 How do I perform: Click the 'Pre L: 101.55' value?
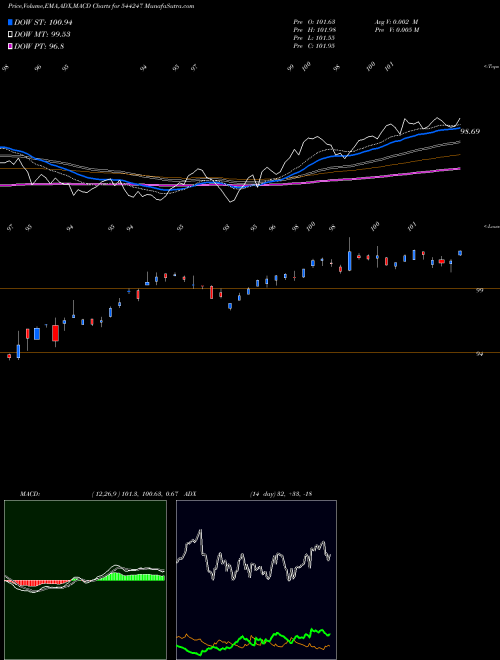point(314,38)
